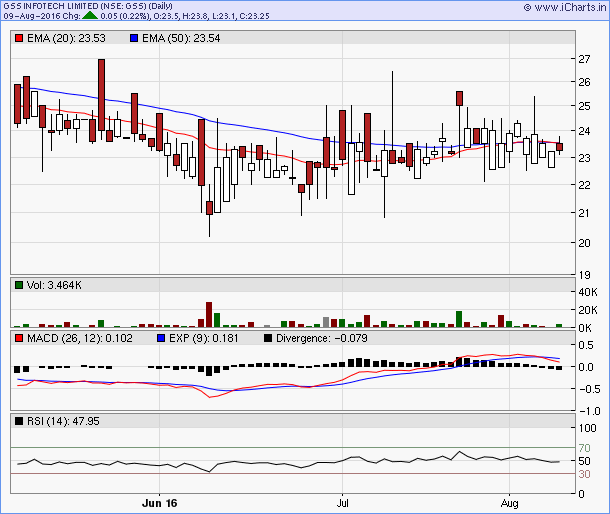Click the 22 price axis label
610x514 pixels.
coord(584,185)
